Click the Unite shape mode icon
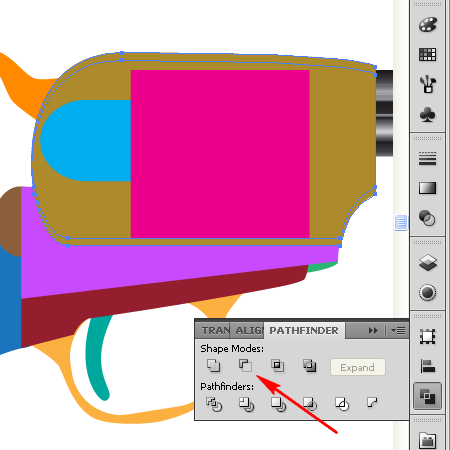Viewport: 450px width, 450px height. point(213,366)
